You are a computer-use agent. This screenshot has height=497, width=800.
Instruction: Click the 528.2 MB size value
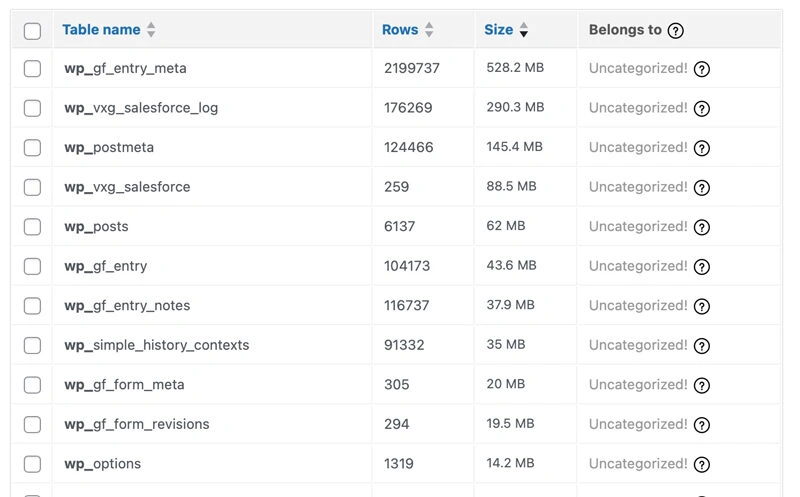coord(515,68)
